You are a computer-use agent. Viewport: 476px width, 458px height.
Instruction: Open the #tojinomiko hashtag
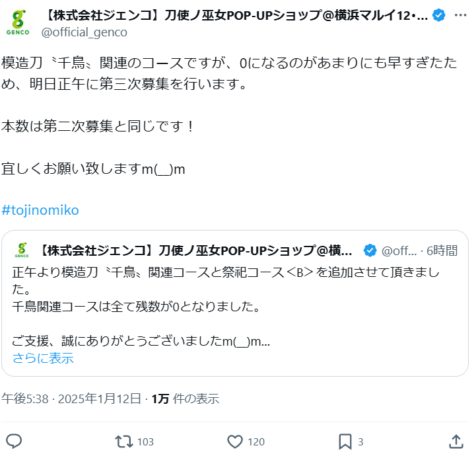40,210
